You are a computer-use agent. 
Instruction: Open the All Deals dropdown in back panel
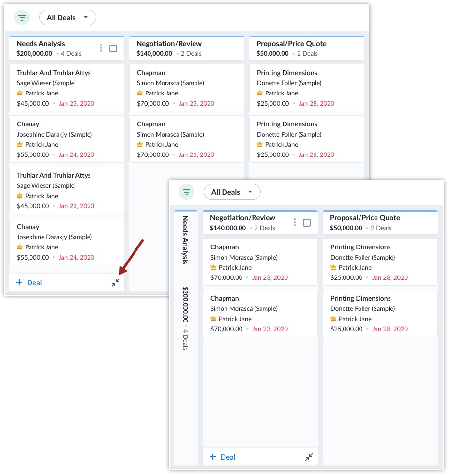tap(67, 18)
